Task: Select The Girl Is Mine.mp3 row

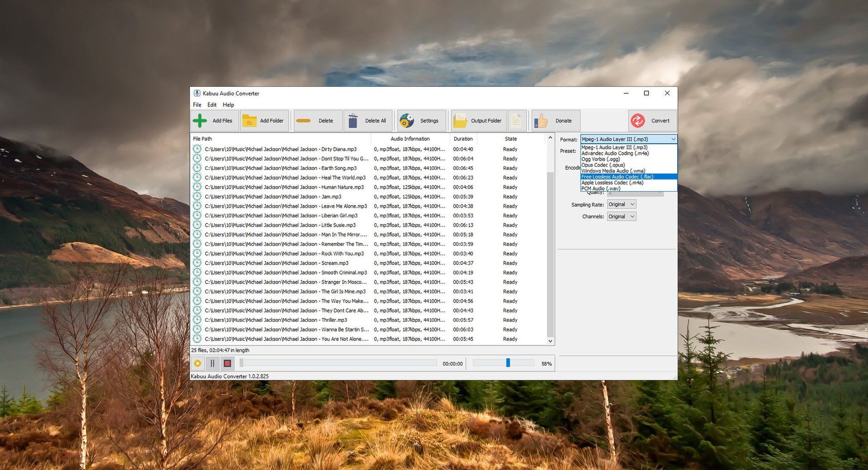Action: coord(368,291)
